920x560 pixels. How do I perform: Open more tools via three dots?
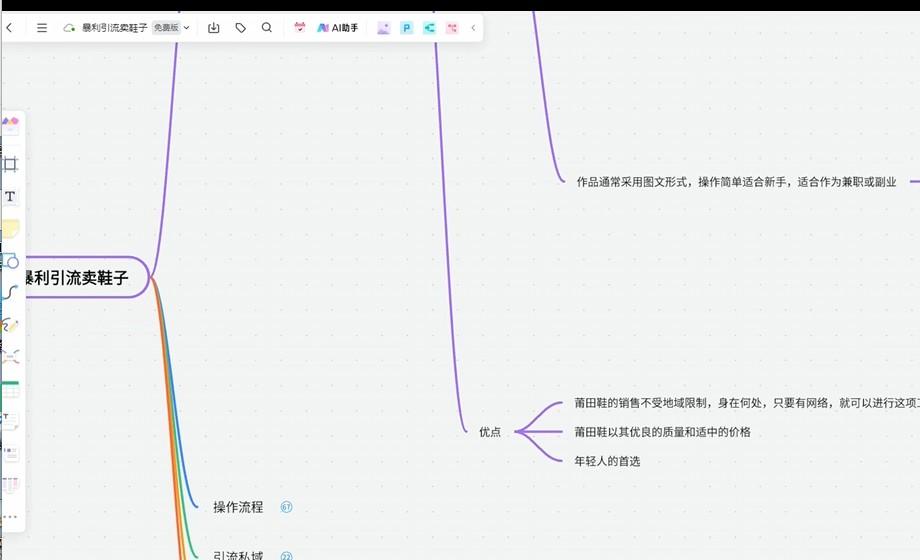tap(10, 517)
